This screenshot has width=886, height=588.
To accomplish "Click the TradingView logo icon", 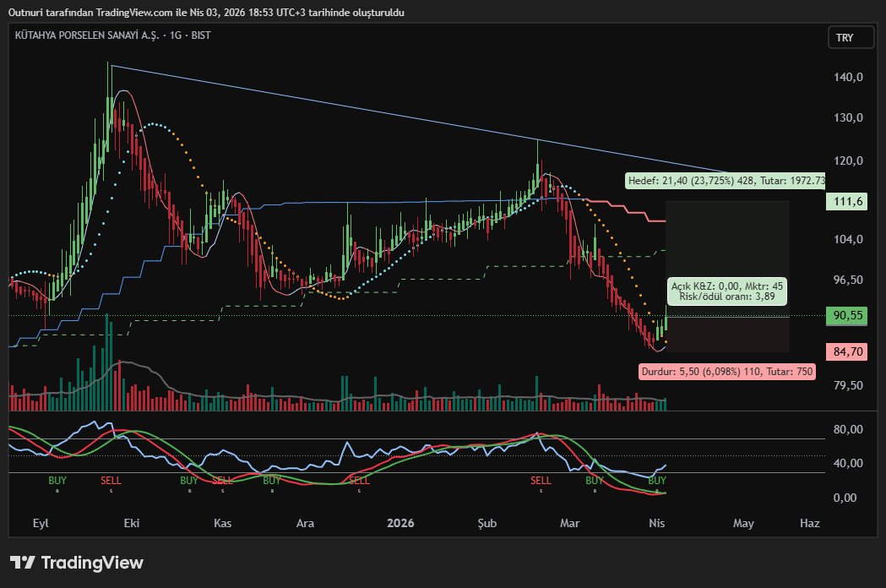I will [x=23, y=563].
